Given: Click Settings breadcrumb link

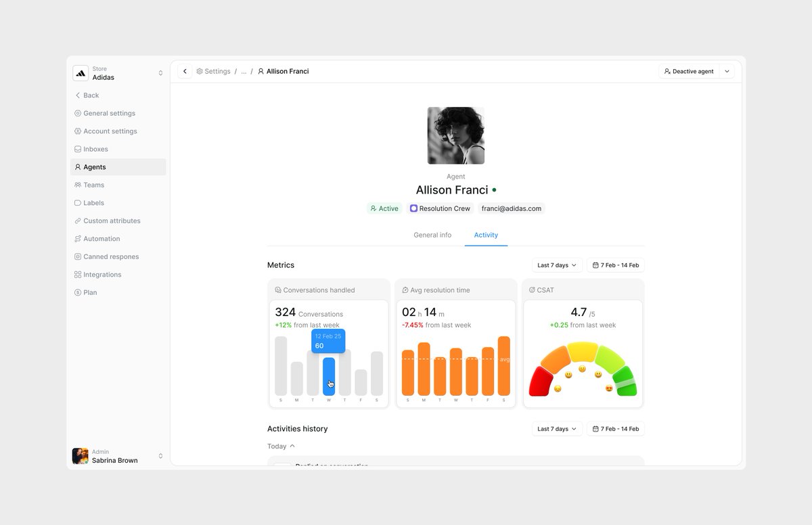Looking at the screenshot, I should [213, 71].
